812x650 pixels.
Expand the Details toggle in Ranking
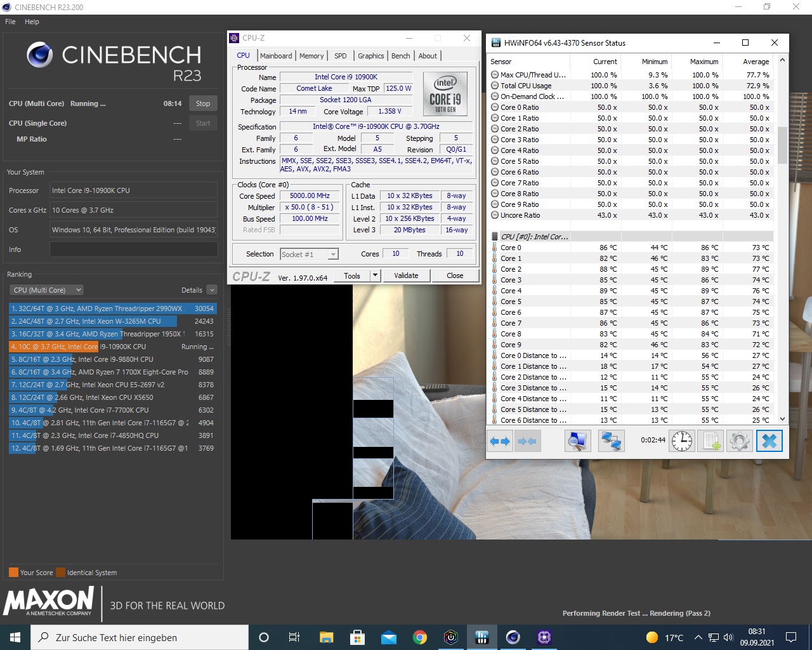point(212,290)
